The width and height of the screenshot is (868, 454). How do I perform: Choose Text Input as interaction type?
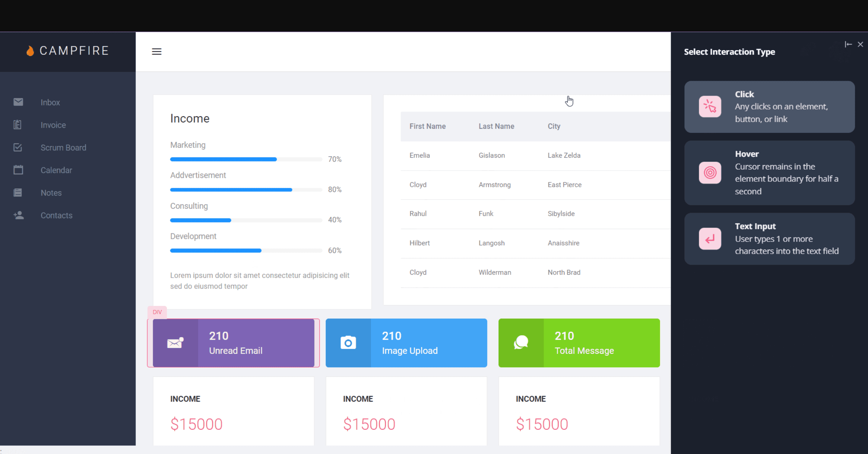pyautogui.click(x=769, y=238)
